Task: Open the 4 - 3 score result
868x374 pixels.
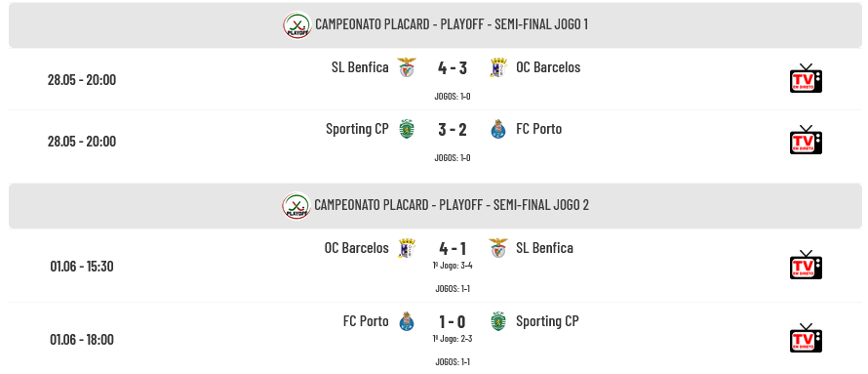Action: [x=453, y=67]
